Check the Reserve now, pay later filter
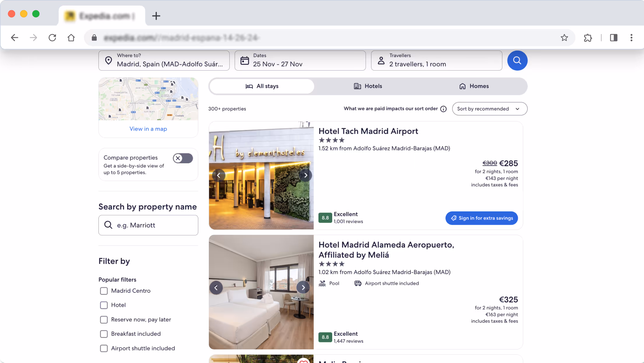 (x=104, y=320)
